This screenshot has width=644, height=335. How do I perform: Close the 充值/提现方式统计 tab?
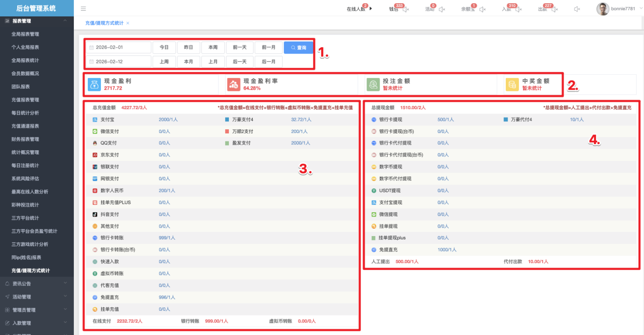point(128,23)
